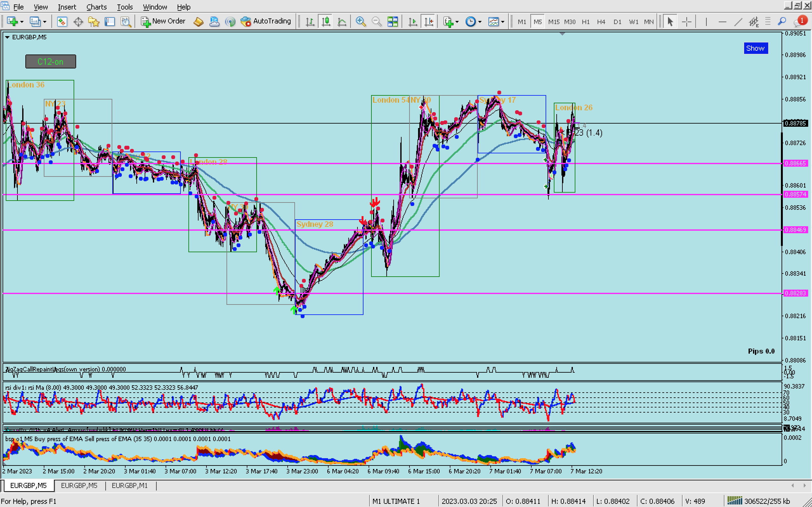
Task: Pick the vertical line drawing tool
Action: pos(706,22)
